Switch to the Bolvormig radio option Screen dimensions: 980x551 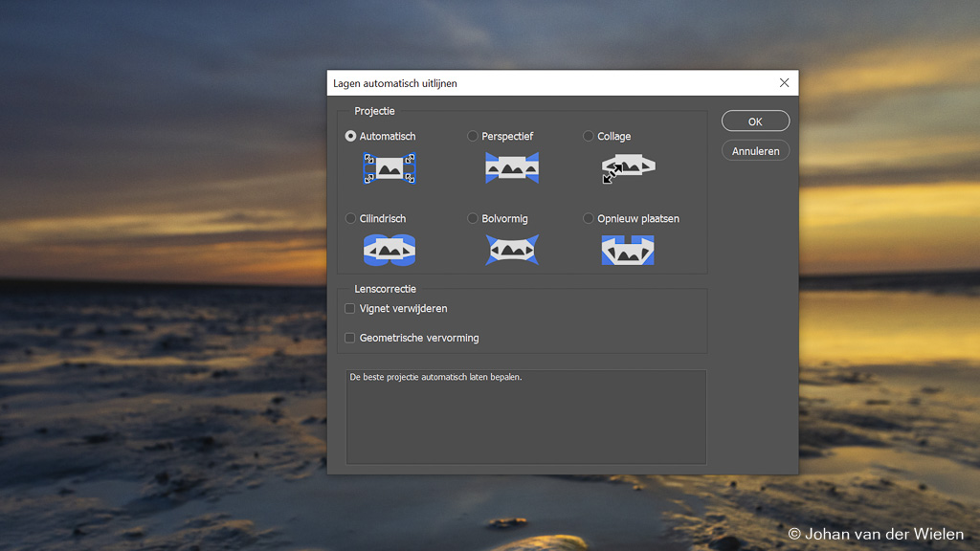[473, 219]
